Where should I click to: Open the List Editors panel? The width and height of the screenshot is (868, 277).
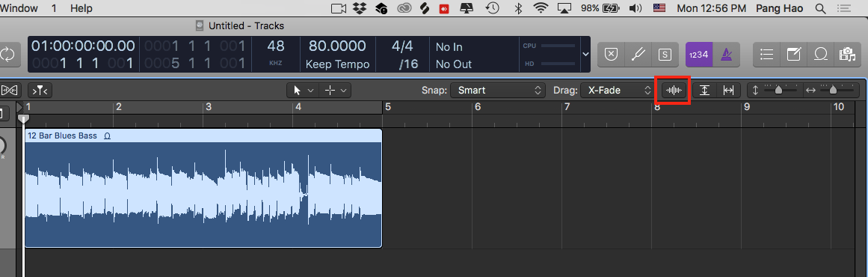click(767, 55)
